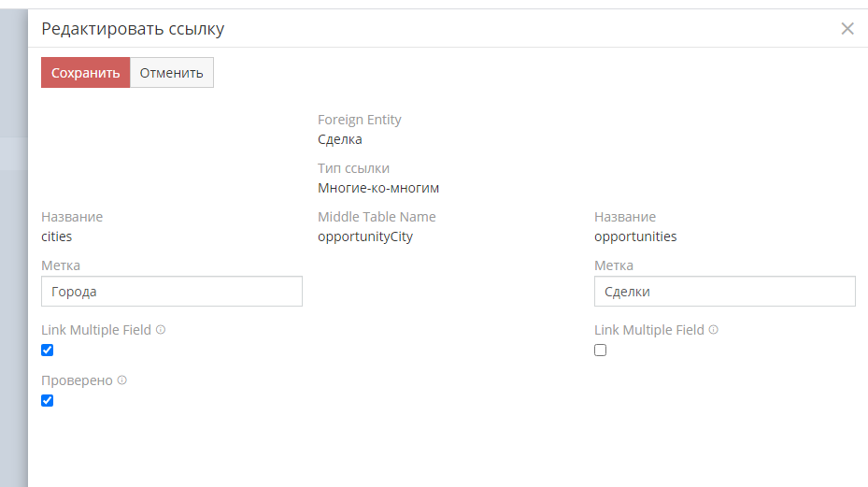
Task: Toggle the Проверено checkbox
Action: pos(48,401)
